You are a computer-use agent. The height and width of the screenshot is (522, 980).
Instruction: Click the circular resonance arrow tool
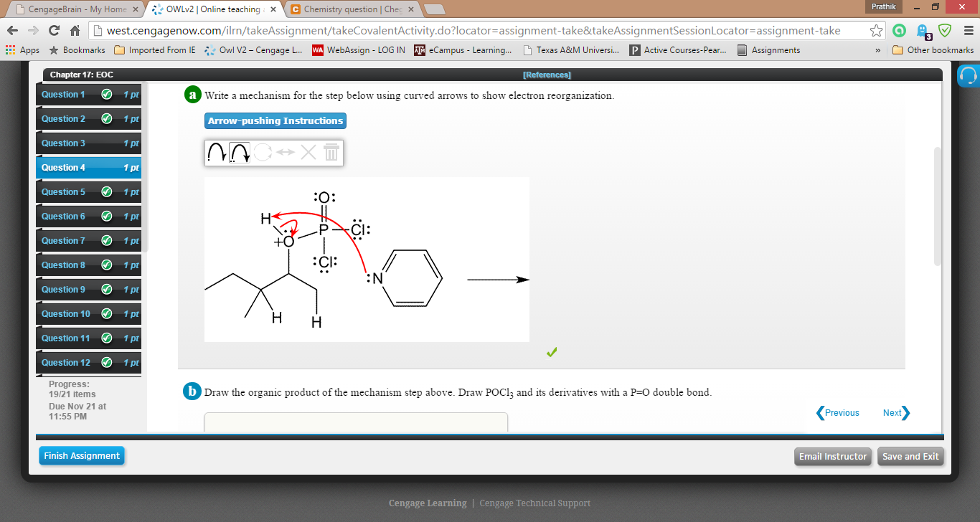coord(263,152)
